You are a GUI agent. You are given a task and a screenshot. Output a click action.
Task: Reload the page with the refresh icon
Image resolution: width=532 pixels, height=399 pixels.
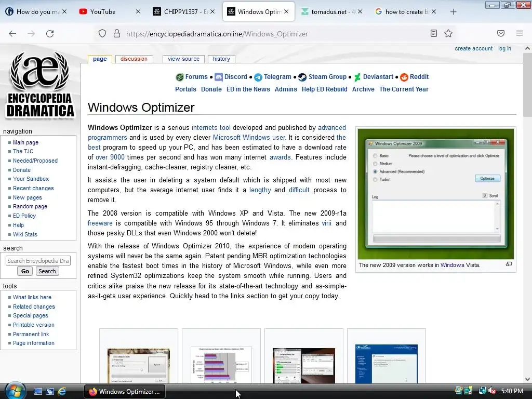point(50,34)
